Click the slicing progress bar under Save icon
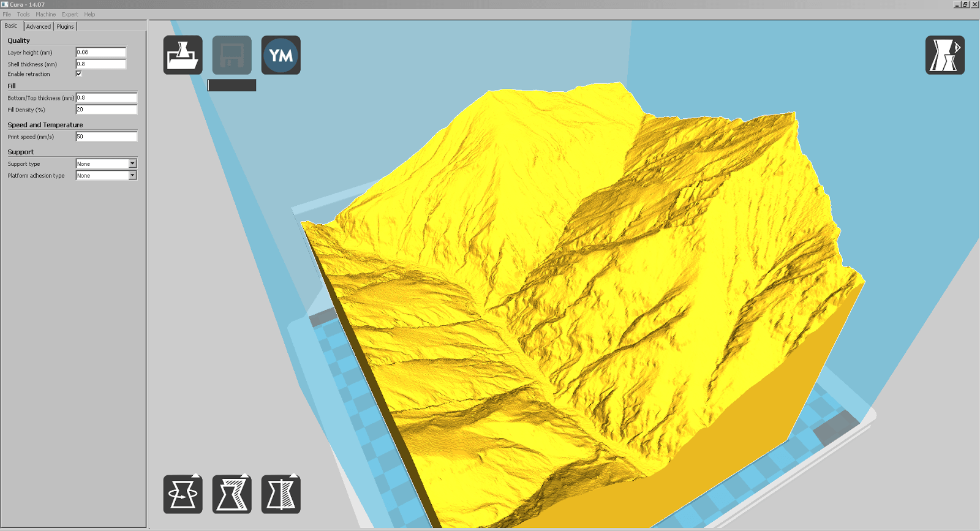980x531 pixels. pyautogui.click(x=232, y=85)
